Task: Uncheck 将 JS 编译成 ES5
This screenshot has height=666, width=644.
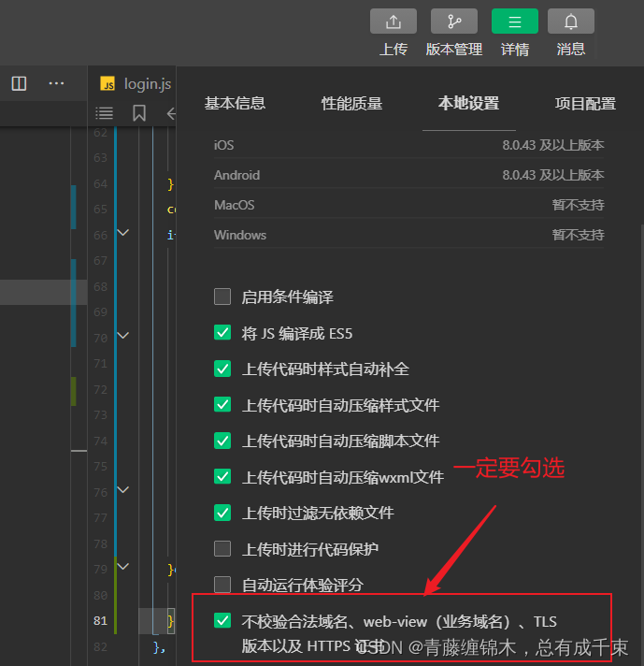Action: tap(222, 333)
